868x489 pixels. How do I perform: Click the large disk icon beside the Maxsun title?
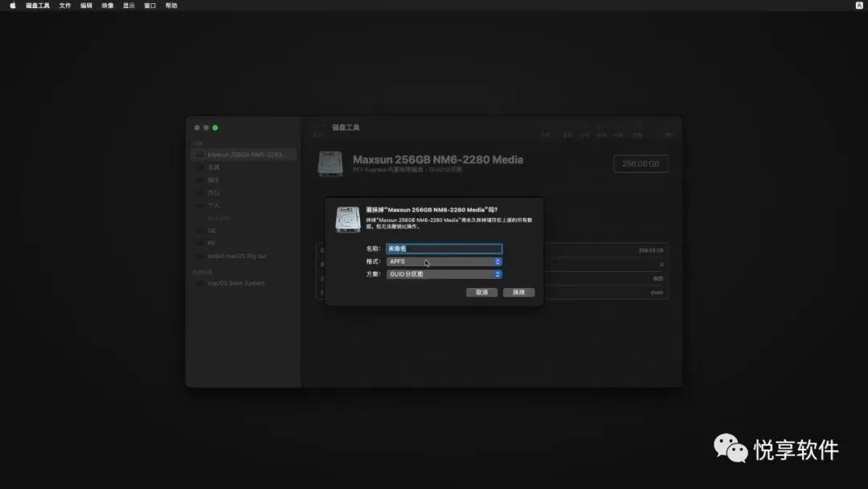click(330, 164)
